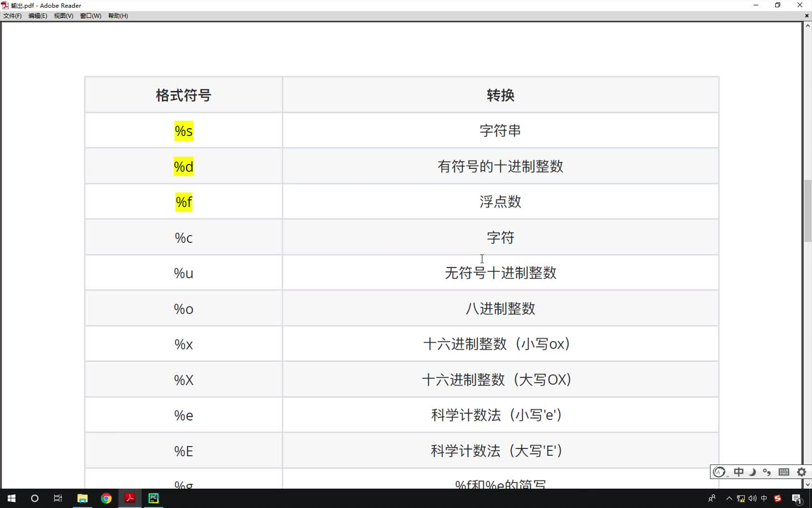This screenshot has height=508, width=812.
Task: Click the 转换 column header
Action: [501, 95]
